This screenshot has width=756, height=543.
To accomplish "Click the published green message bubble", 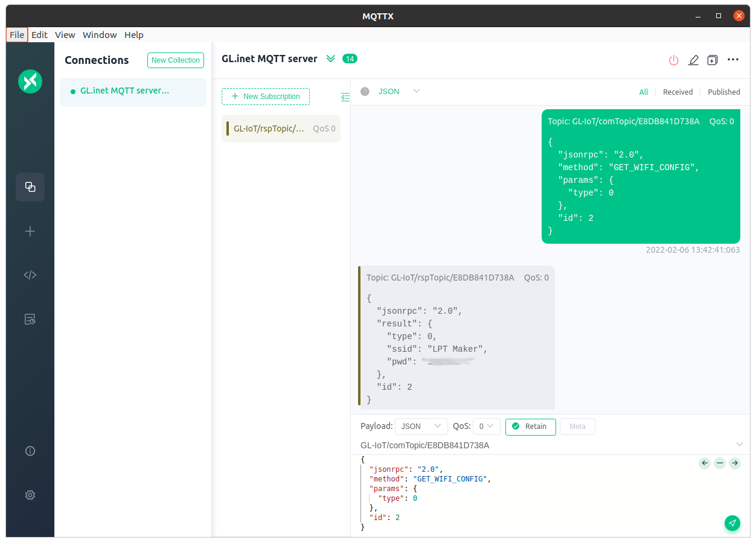I will tap(641, 176).
